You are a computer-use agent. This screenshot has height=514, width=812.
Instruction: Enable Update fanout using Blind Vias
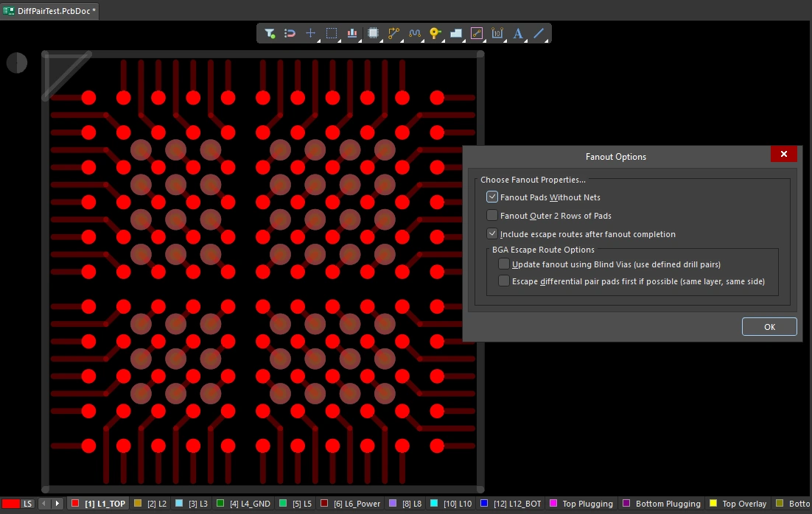click(x=503, y=264)
